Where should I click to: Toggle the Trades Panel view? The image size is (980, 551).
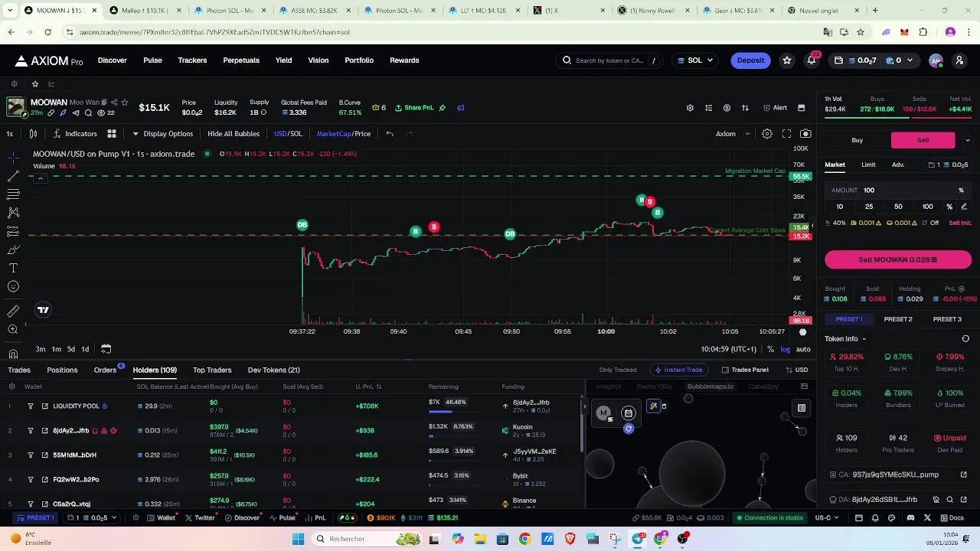pos(745,370)
